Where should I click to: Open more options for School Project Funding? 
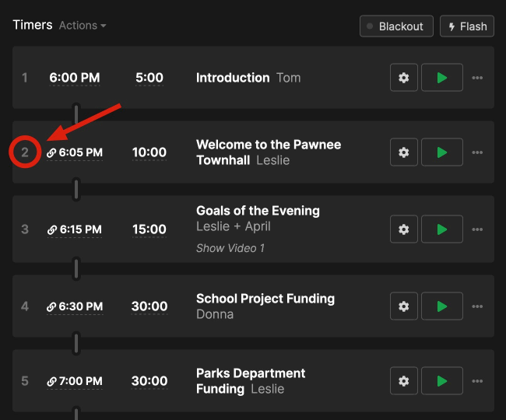tap(477, 306)
